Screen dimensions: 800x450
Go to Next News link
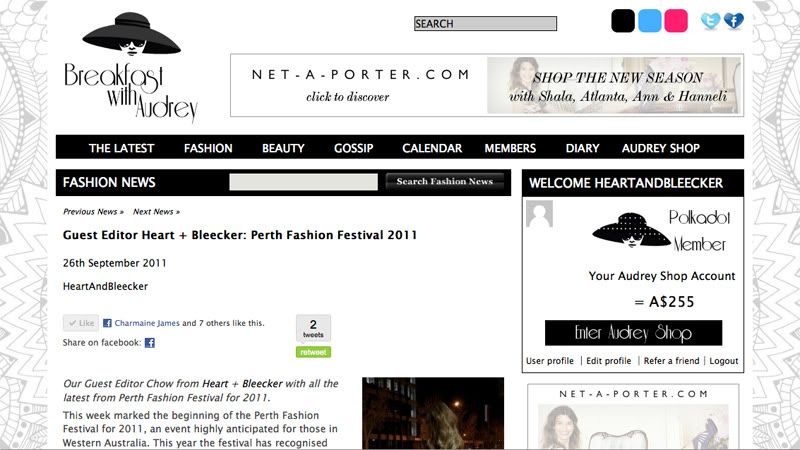pos(156,212)
